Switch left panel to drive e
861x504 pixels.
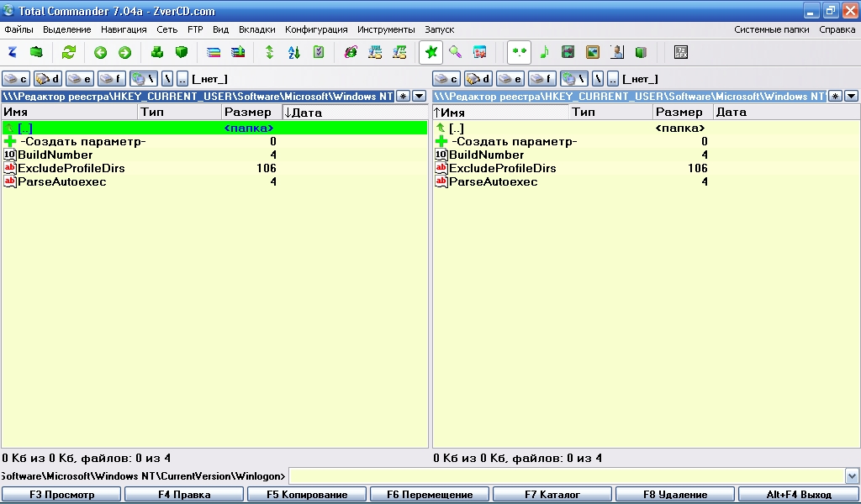click(x=80, y=79)
